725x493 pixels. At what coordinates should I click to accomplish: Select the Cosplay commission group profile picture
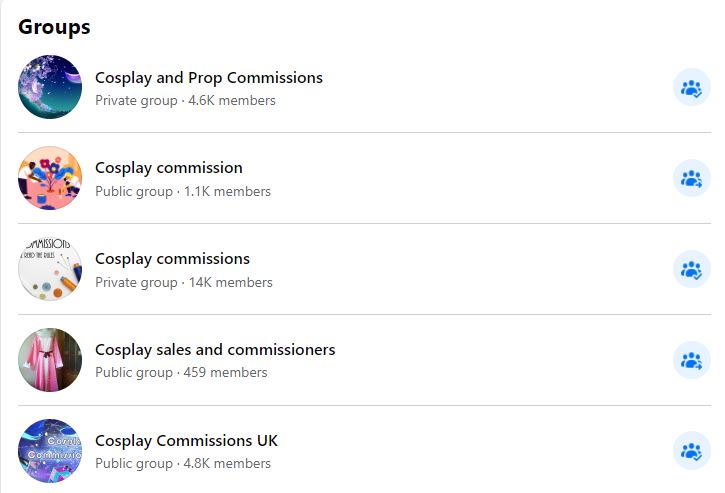click(x=50, y=179)
